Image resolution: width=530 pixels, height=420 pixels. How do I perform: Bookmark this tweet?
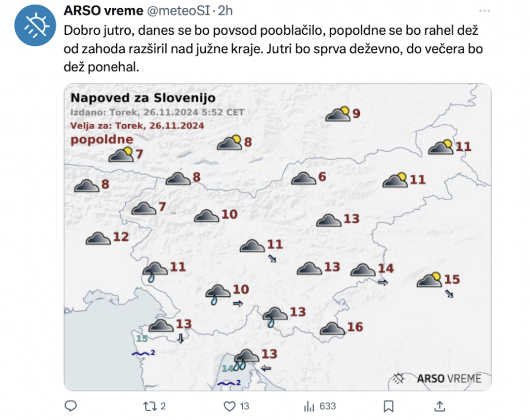388,406
